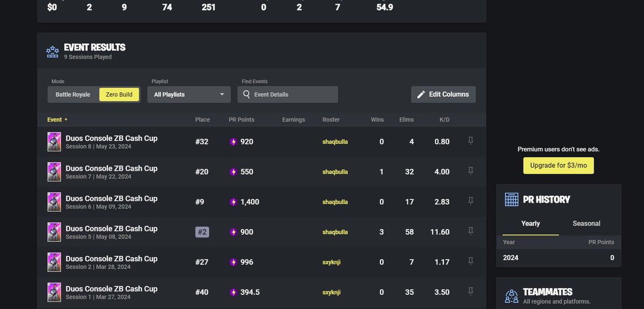Click the #9 placement value
Image resolution: width=644 pixels, height=309 pixels.
point(200,202)
